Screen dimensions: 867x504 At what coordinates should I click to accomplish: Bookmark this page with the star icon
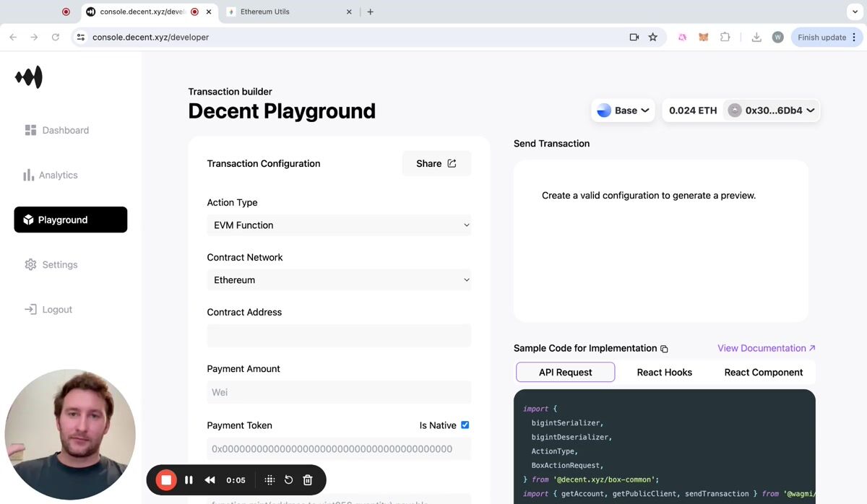click(653, 38)
